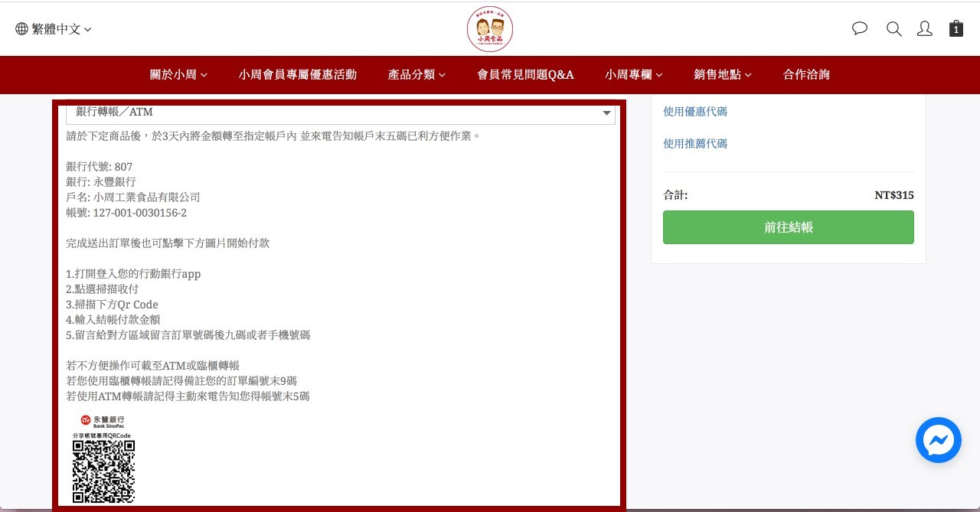Image resolution: width=980 pixels, height=512 pixels.
Task: Open the chat message bubble icon
Action: pyautogui.click(x=860, y=29)
